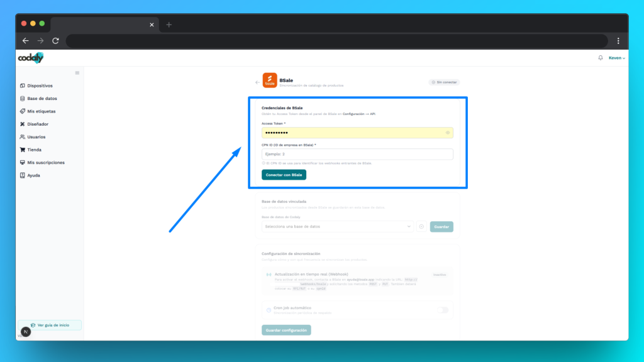Open Mis etiquetas page

(37, 111)
